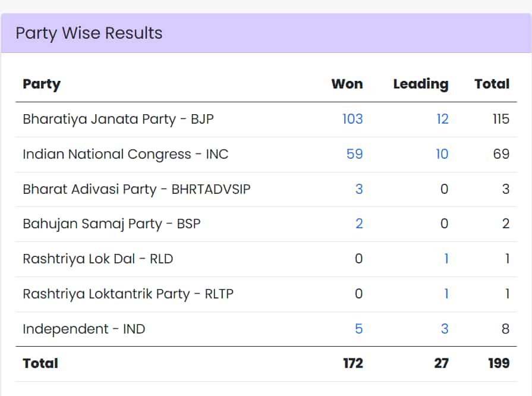Click Rashtriya Loktantrik Party's leading seat link
This screenshot has height=396, width=532.
(x=446, y=294)
